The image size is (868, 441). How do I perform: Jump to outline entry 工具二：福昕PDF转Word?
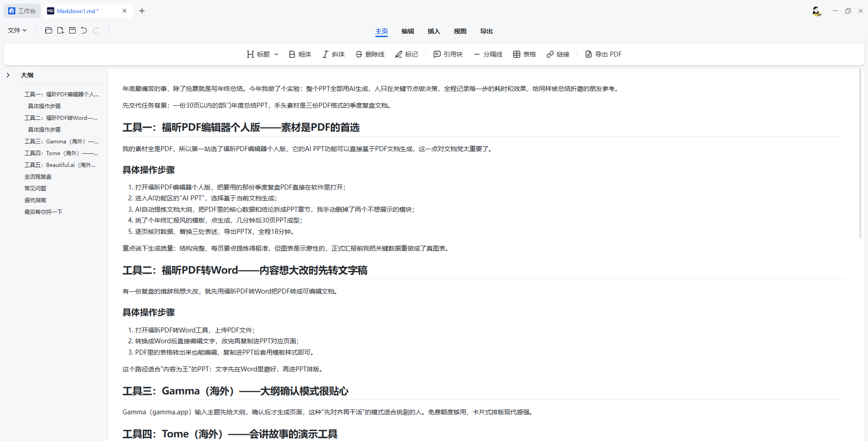(x=61, y=118)
